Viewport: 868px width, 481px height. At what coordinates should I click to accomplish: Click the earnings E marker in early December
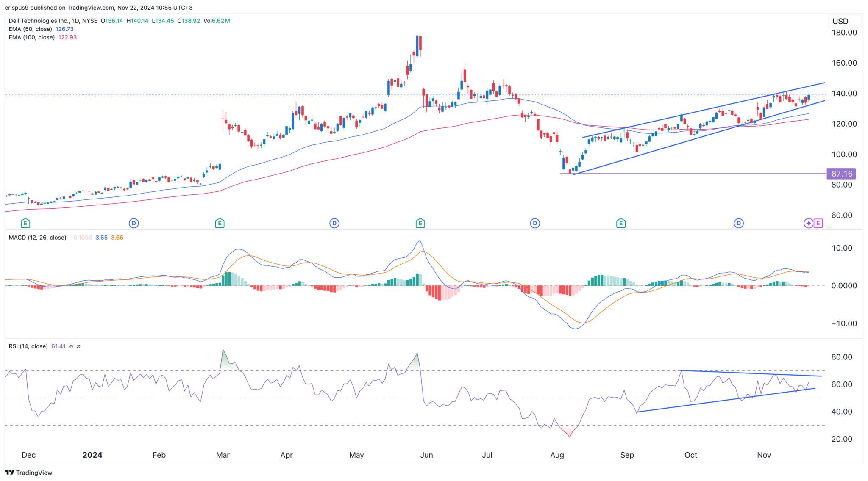[x=25, y=223]
